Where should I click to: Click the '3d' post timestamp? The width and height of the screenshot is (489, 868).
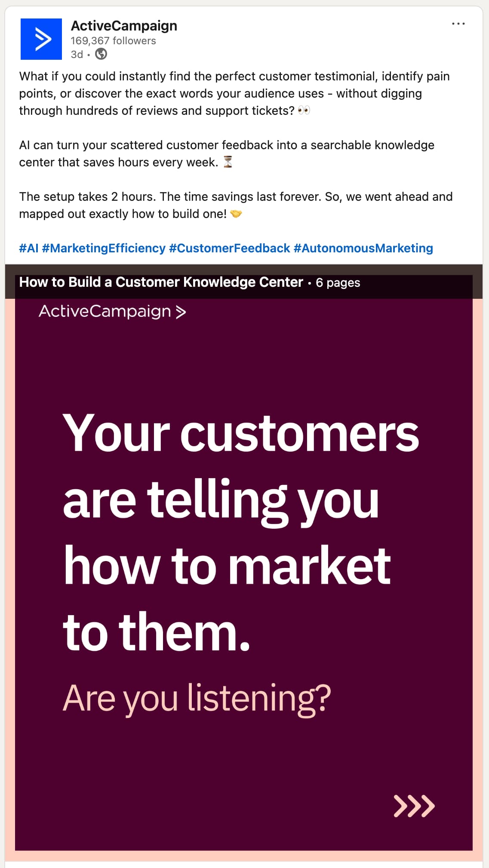point(77,55)
